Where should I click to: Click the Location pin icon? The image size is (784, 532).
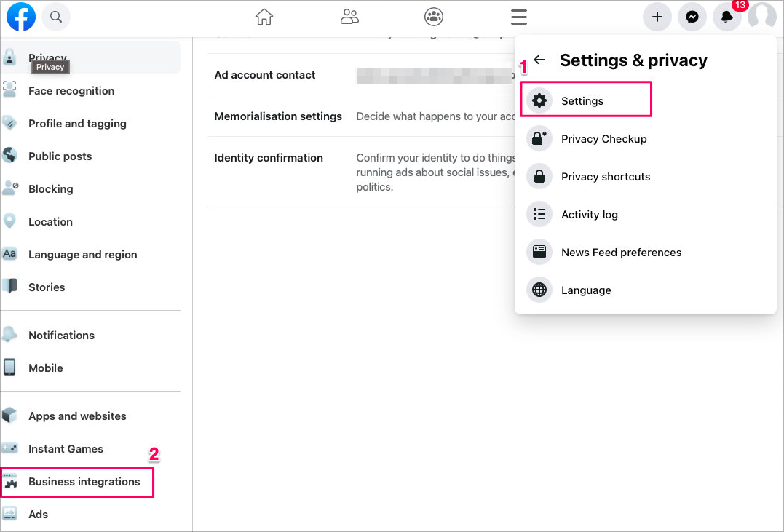pyautogui.click(x=9, y=221)
